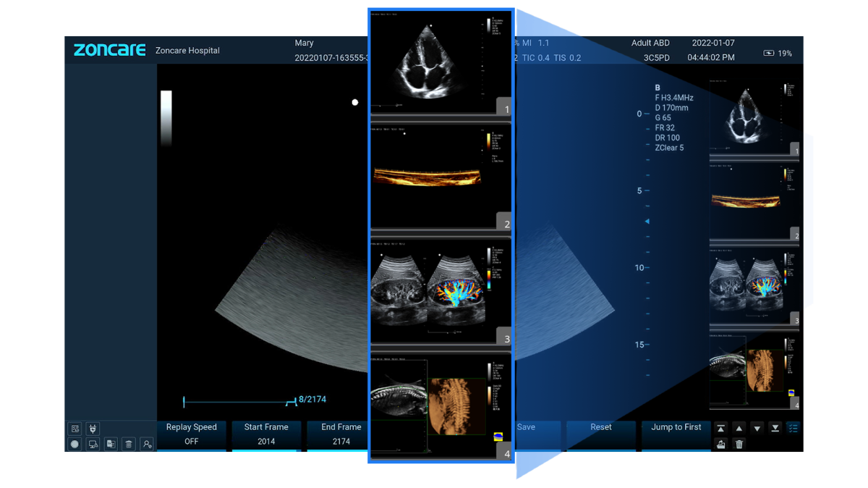Jump to bottom of thumbnail list
The width and height of the screenshot is (868, 488).
click(x=775, y=428)
